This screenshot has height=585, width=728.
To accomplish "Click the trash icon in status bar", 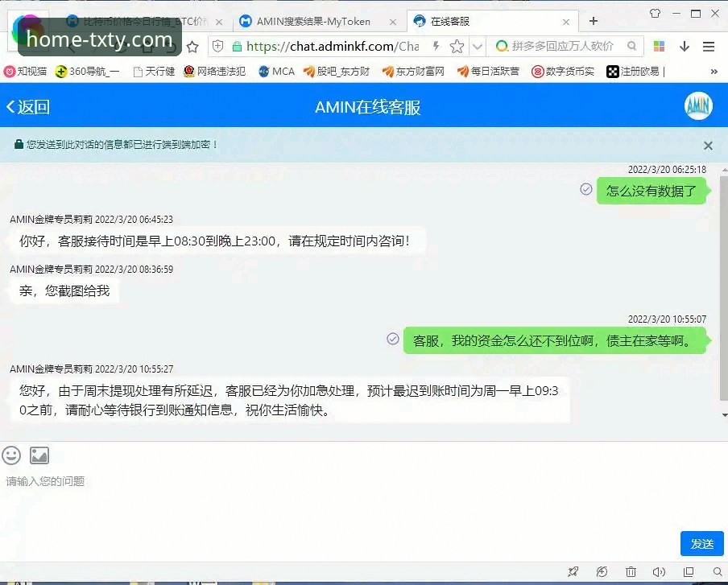I will 631,572.
